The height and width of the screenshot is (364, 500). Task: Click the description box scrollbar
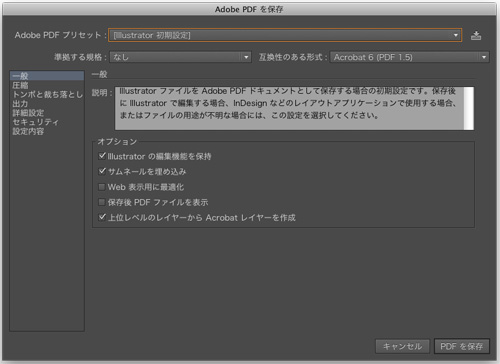[x=469, y=109]
